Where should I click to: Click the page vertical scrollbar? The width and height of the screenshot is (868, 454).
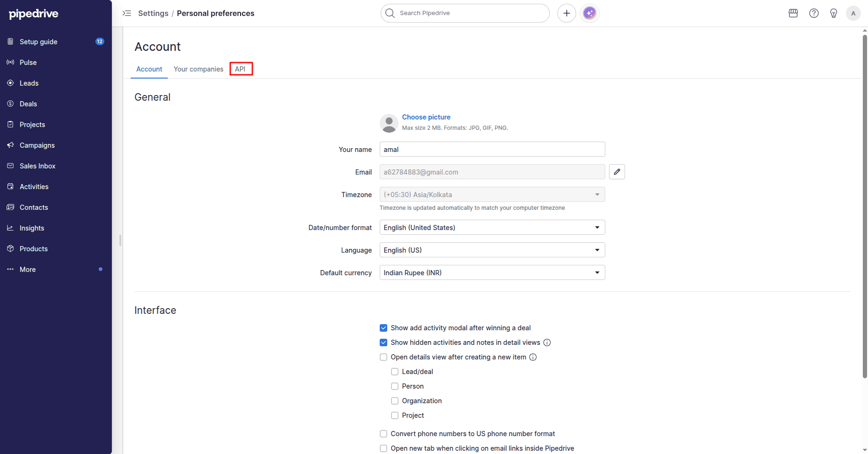[x=865, y=206]
